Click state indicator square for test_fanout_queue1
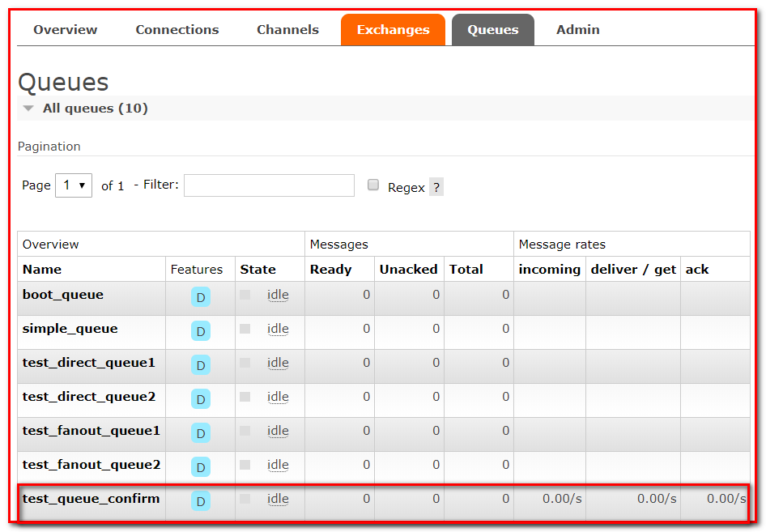Image resolution: width=766 pixels, height=532 pixels. [245, 431]
